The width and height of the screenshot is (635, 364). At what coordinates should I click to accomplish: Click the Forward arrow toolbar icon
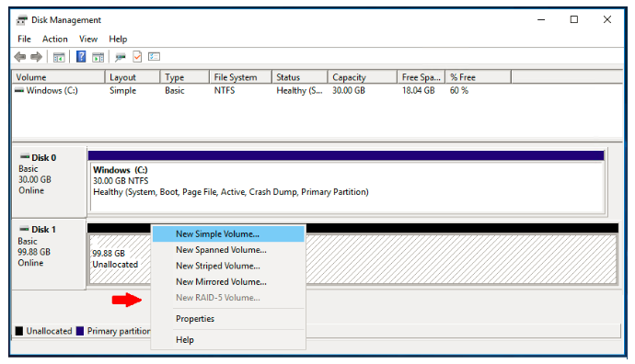point(37,57)
